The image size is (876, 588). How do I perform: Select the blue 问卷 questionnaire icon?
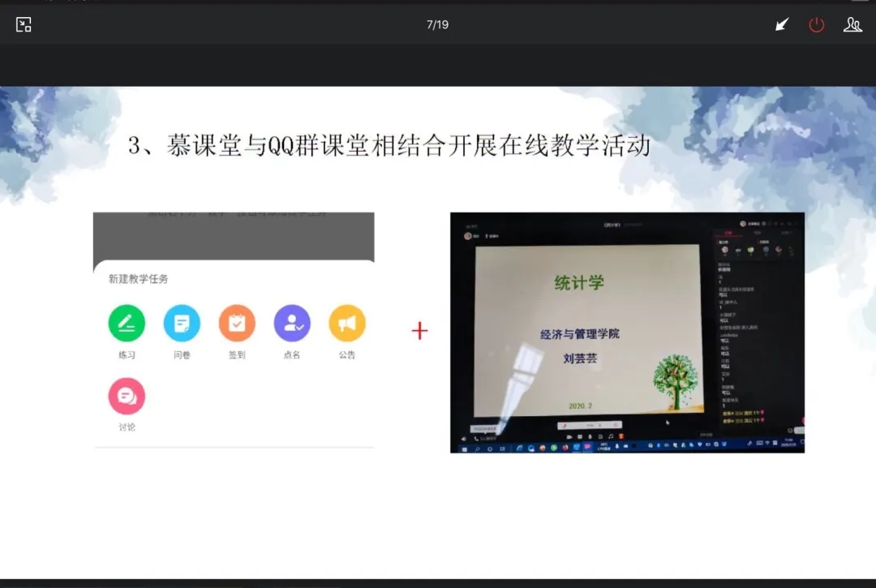click(x=182, y=324)
